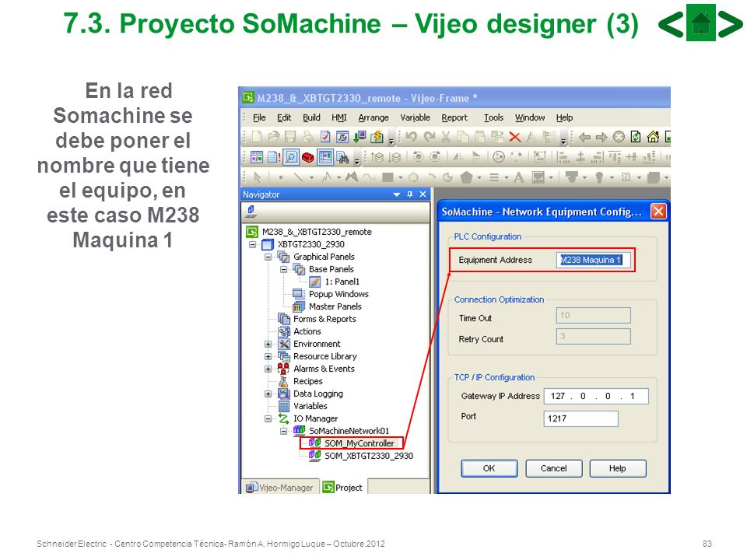Collapse the SoMachineNetwork01 node
The width and height of the screenshot is (747, 560).
[x=284, y=431]
